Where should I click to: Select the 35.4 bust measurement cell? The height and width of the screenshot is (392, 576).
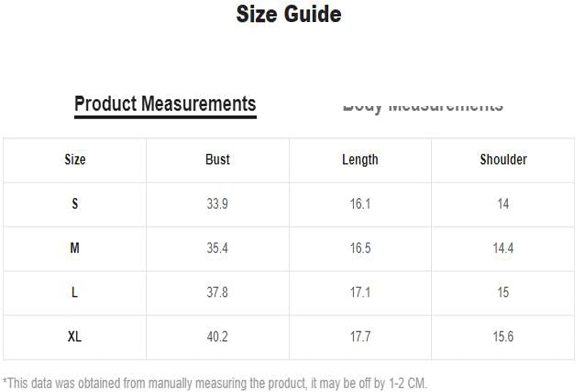click(217, 248)
